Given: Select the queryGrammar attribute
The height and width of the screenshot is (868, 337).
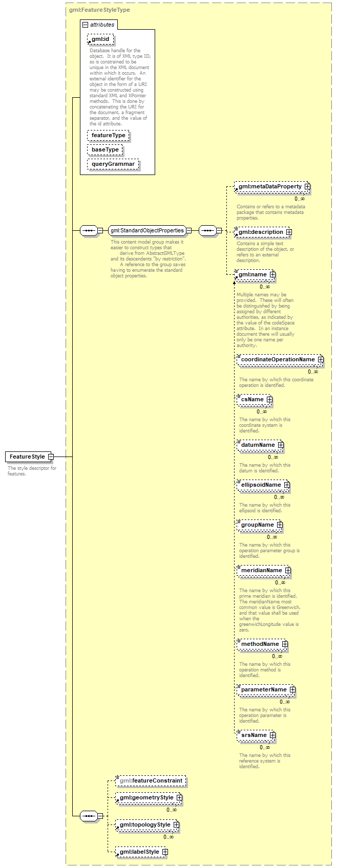Looking at the screenshot, I should click(113, 164).
